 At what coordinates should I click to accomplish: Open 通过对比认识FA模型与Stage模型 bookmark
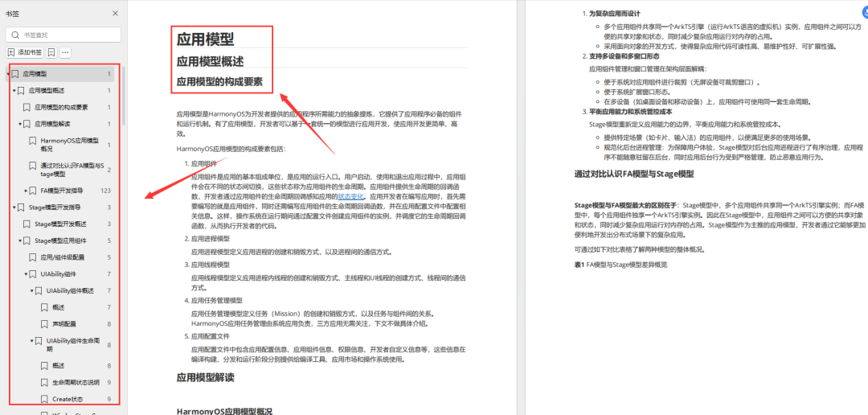[72, 170]
